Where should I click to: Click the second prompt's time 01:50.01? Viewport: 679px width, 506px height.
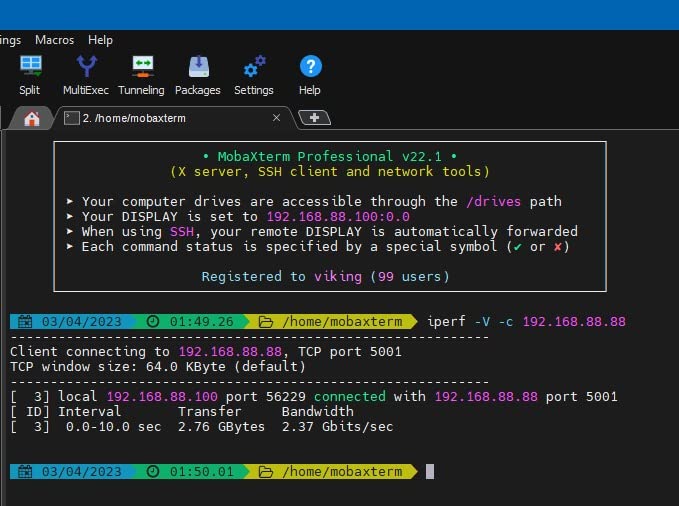click(201, 471)
